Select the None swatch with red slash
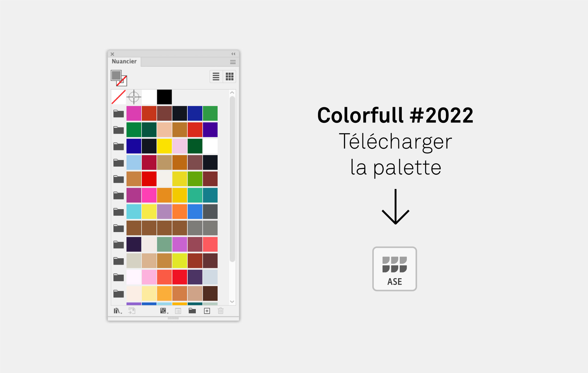Viewport: 588px width, 373px height. 119,97
